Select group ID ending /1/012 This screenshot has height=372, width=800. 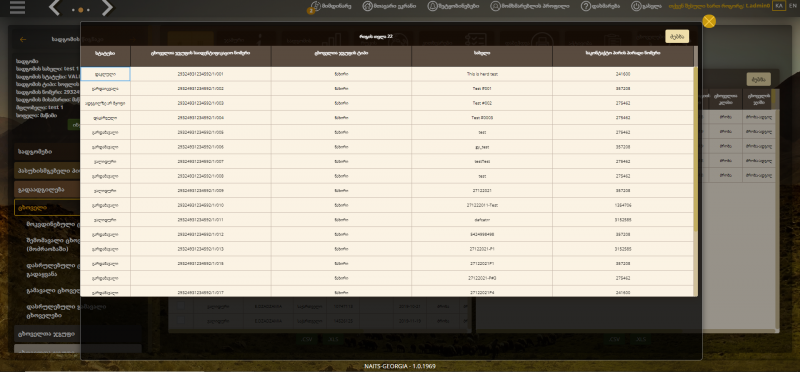tap(201, 234)
